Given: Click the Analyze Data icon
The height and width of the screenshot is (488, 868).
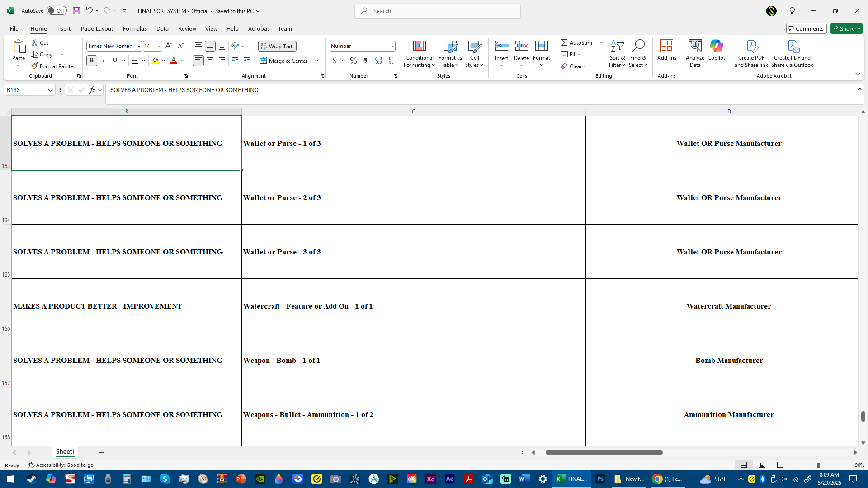Looking at the screenshot, I should click(x=695, y=54).
